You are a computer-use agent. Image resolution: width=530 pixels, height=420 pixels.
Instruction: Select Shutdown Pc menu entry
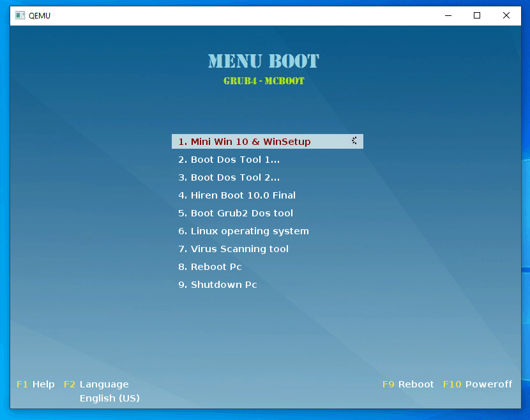(217, 285)
